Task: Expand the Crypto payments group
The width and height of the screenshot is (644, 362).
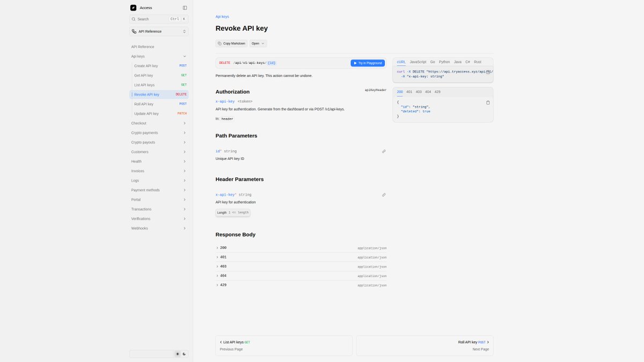Action: pyautogui.click(x=159, y=132)
